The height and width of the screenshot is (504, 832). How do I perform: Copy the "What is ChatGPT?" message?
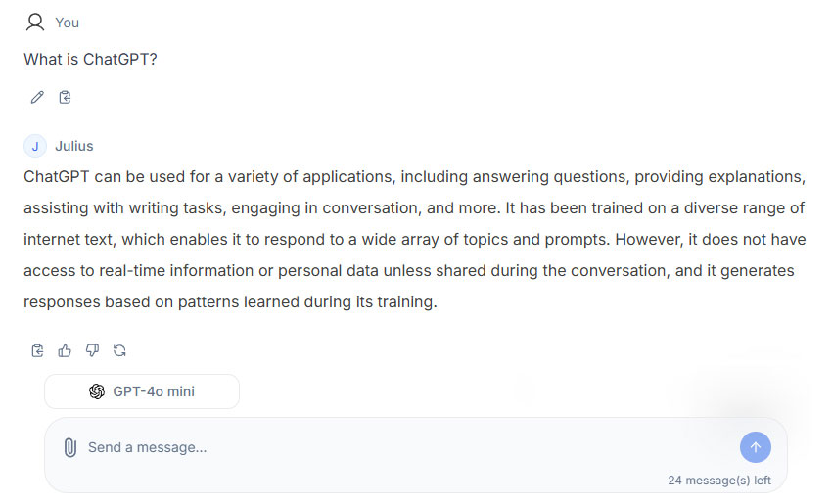tap(65, 97)
